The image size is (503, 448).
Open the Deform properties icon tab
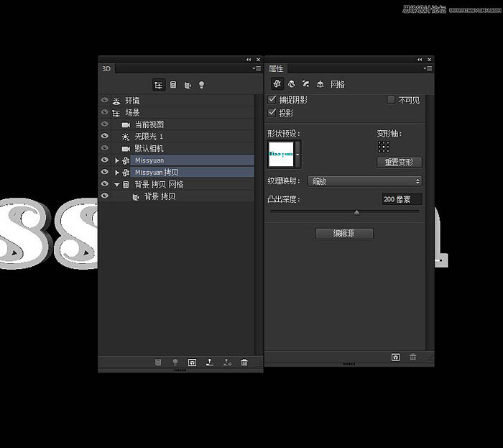(291, 84)
